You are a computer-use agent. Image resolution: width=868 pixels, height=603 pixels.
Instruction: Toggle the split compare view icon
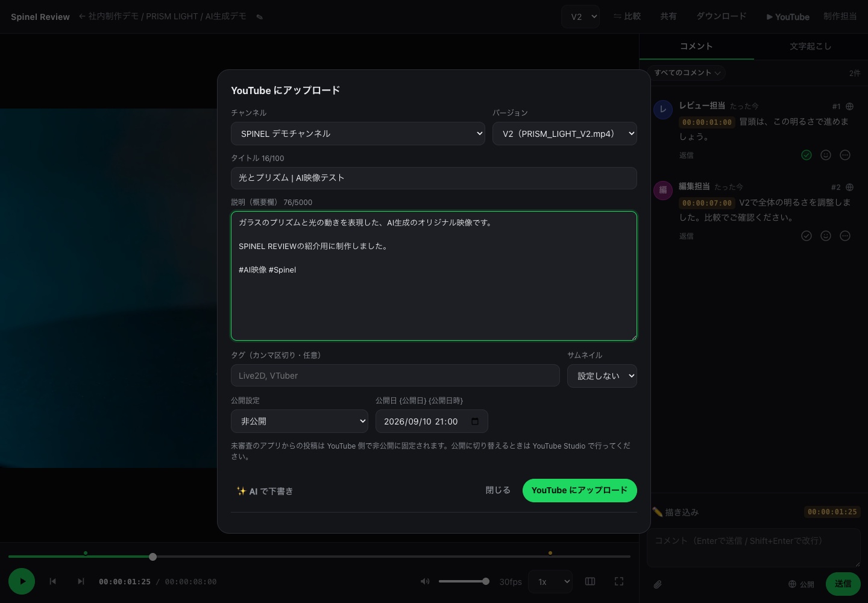590,581
